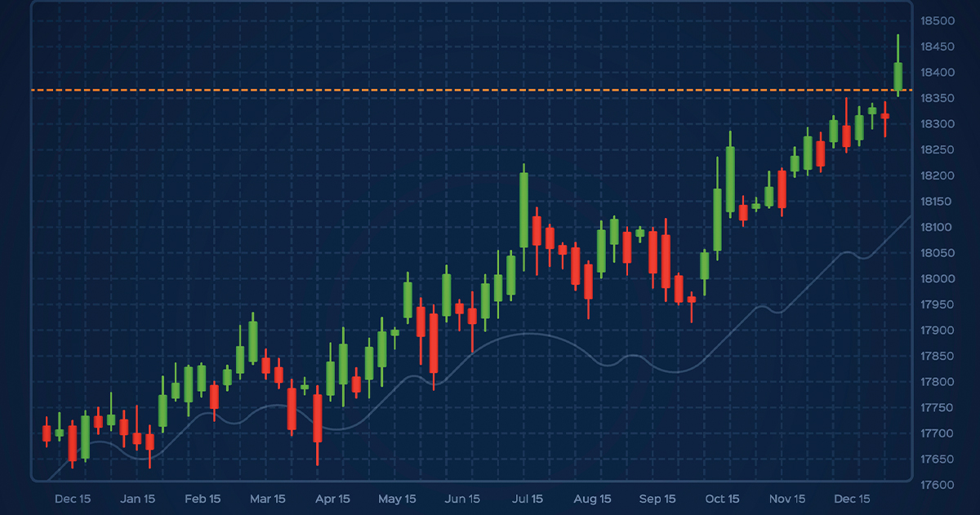Click the Dec 15 label at bottom right

tap(853, 499)
